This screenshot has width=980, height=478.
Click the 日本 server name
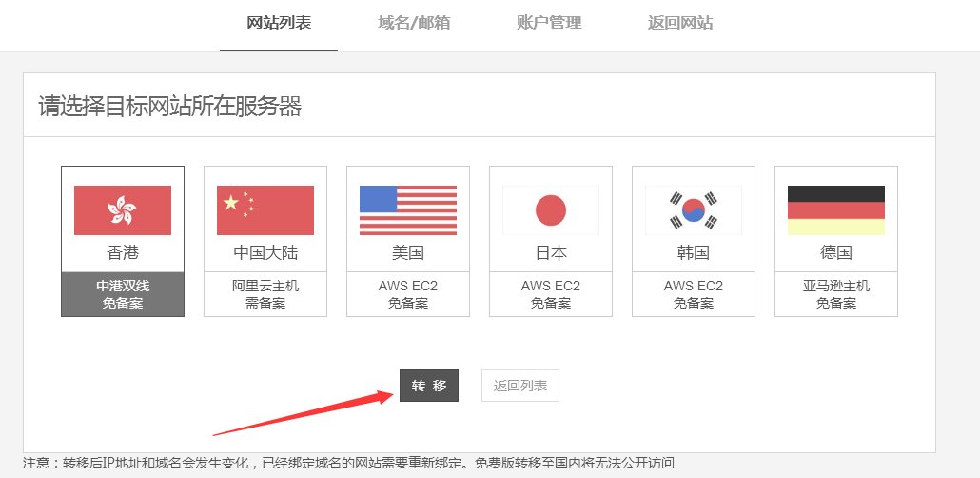551,252
